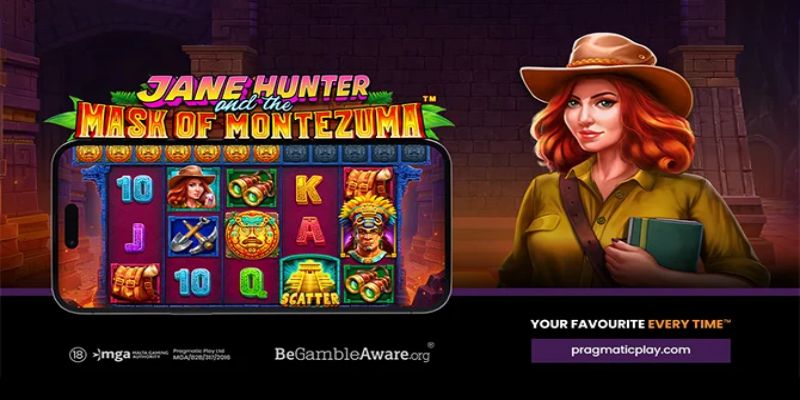
Task: Open the pragmaticplay.com button
Action: pyautogui.click(x=631, y=351)
